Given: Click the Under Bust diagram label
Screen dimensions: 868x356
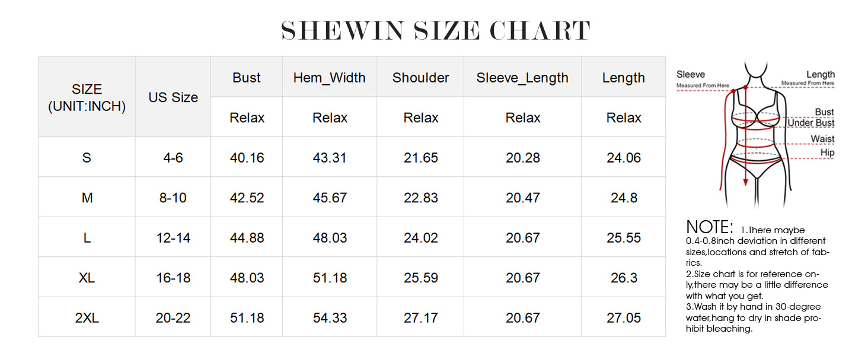Looking at the screenshot, I should tap(810, 123).
